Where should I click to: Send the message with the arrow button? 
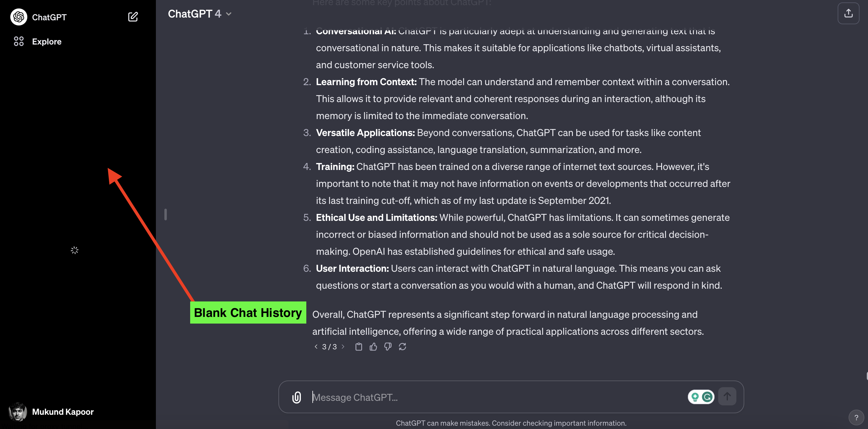(727, 397)
